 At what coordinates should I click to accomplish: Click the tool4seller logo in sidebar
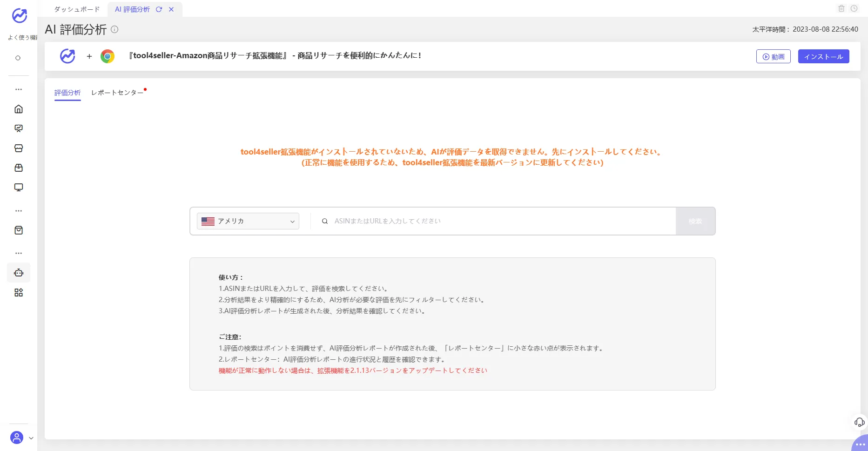click(19, 15)
